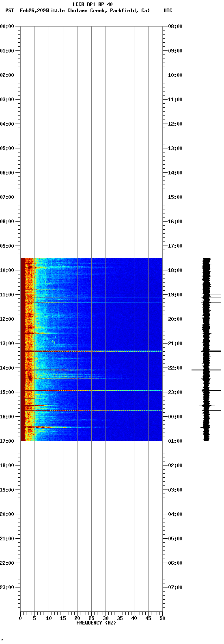This screenshot has height=644, width=224.
Task: Click the '13:00' UTC time label
Action: tap(175, 148)
